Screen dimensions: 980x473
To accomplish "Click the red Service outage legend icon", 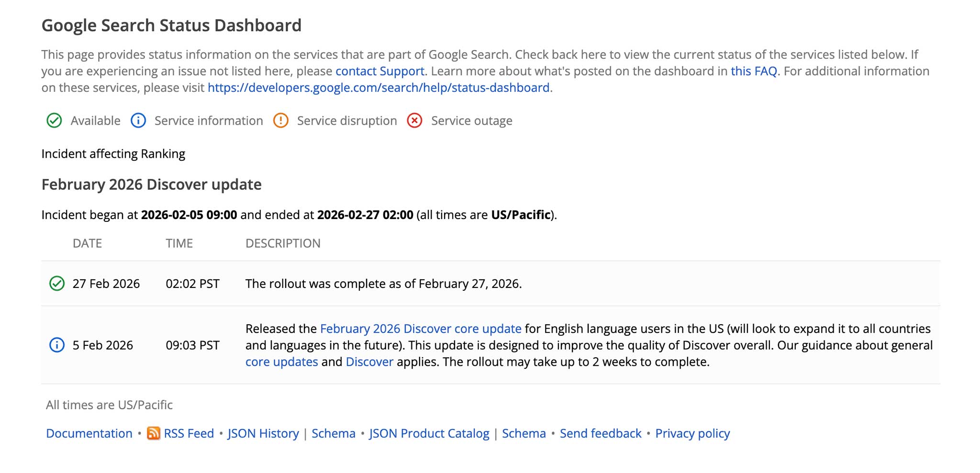I will coord(414,121).
